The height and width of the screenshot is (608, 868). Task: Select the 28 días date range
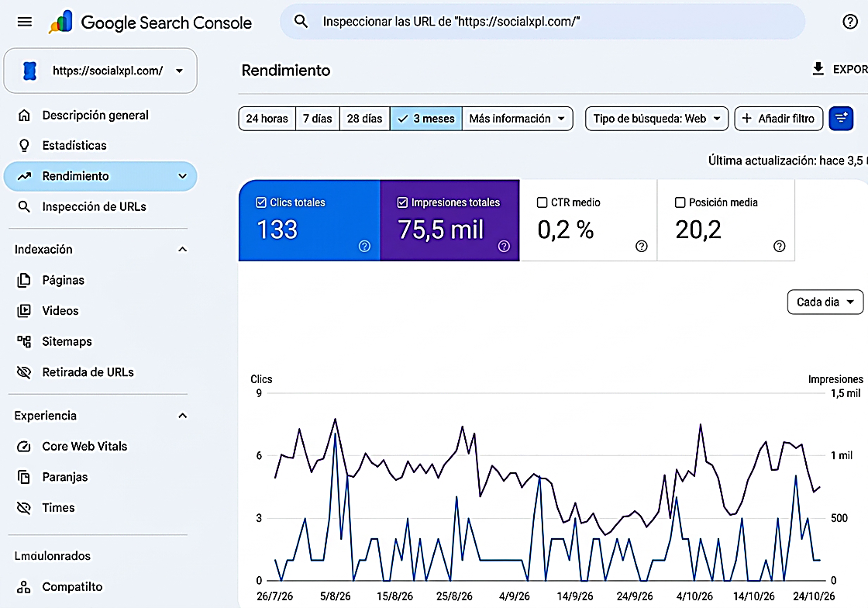tap(364, 119)
